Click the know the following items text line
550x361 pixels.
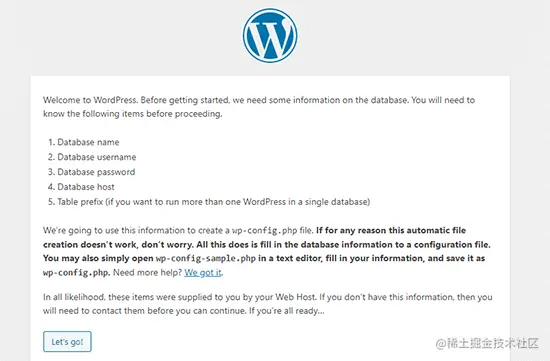[133, 114]
